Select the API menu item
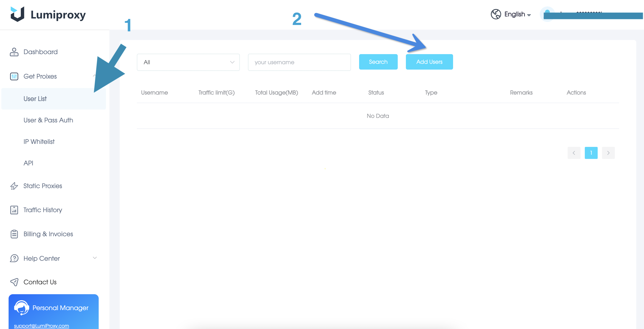644x329 pixels. [x=28, y=163]
